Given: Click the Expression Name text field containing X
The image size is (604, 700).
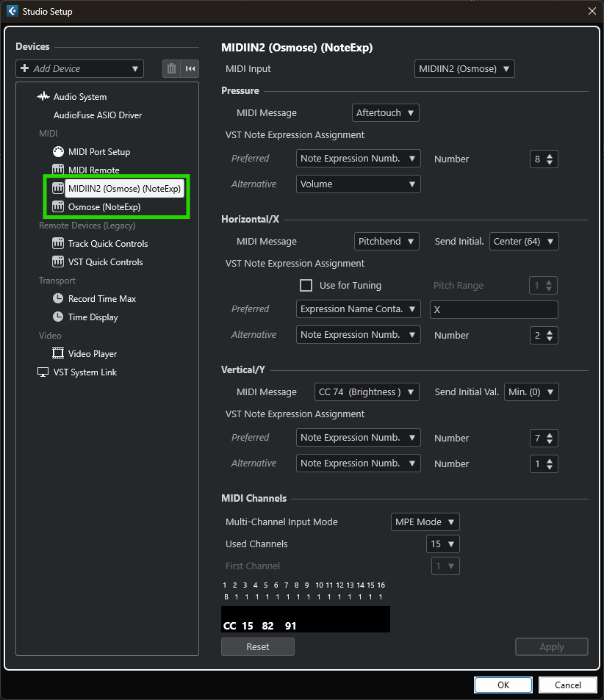Looking at the screenshot, I should (x=493, y=310).
